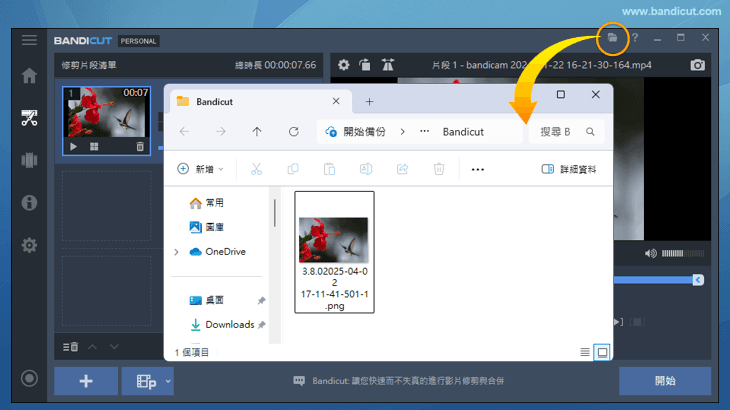730x410 pixels.
Task: Expand the OneDrive tree node
Action: pyautogui.click(x=177, y=252)
